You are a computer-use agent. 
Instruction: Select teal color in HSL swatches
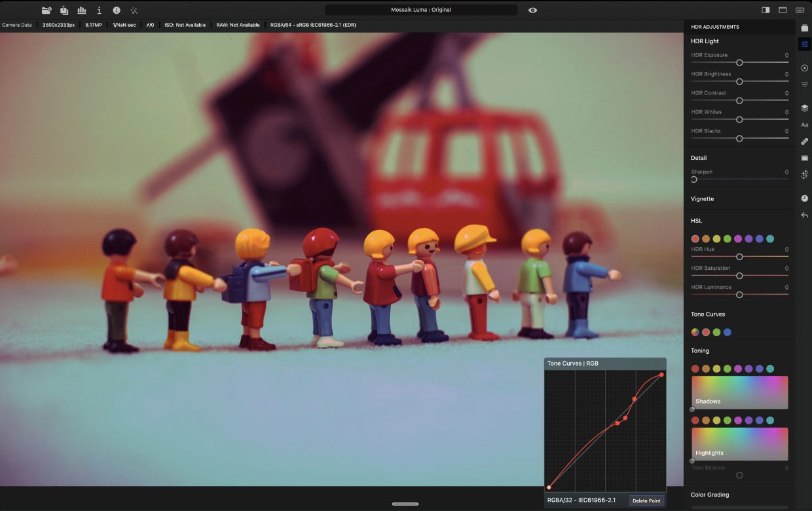pyautogui.click(x=770, y=239)
